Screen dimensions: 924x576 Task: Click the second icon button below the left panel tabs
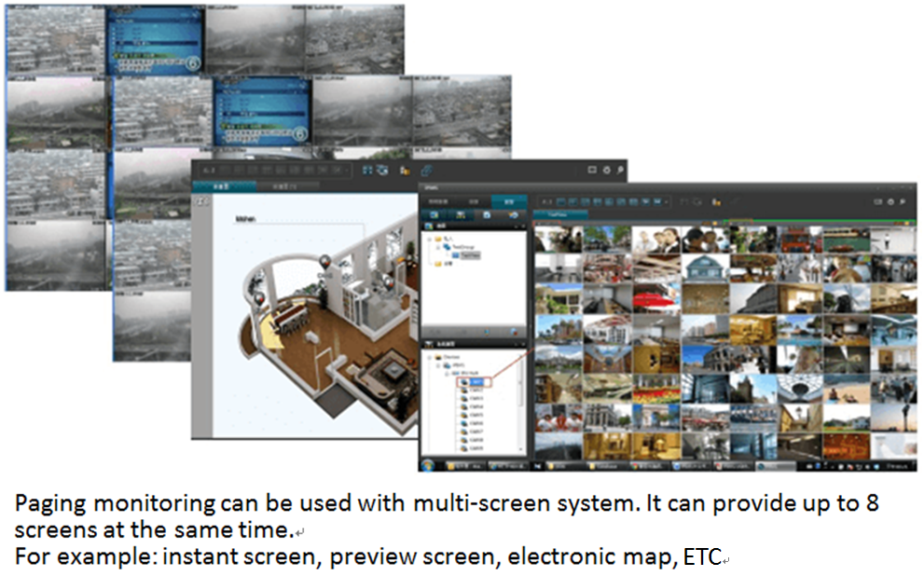pos(461,215)
